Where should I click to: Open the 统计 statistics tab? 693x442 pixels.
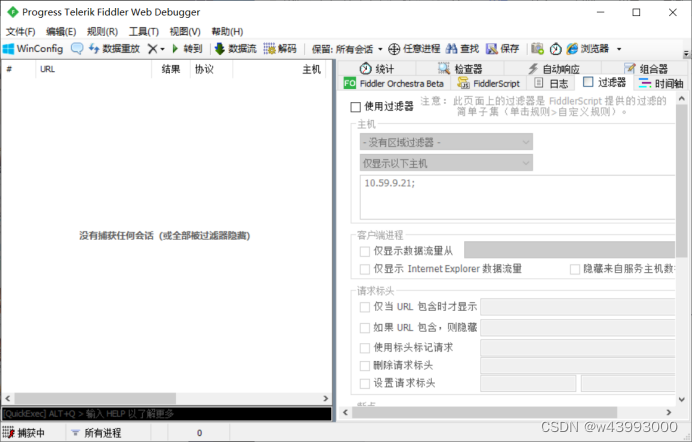click(377, 69)
